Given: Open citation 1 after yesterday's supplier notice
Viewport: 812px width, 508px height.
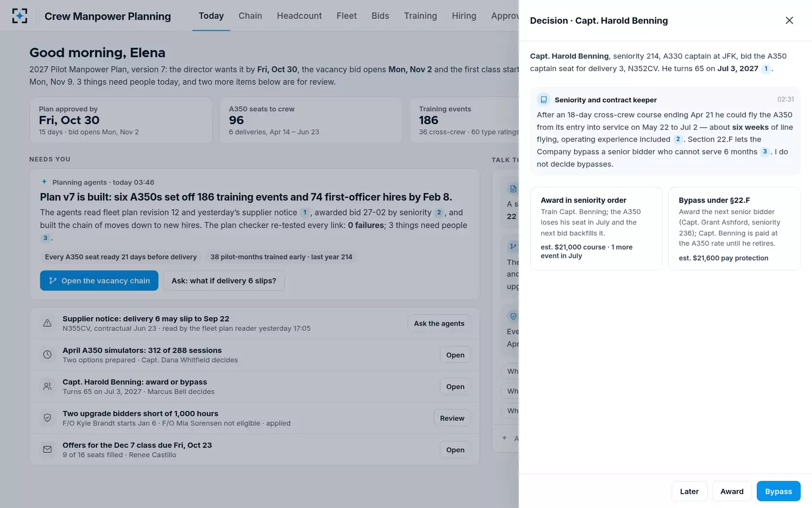Looking at the screenshot, I should [x=304, y=213].
